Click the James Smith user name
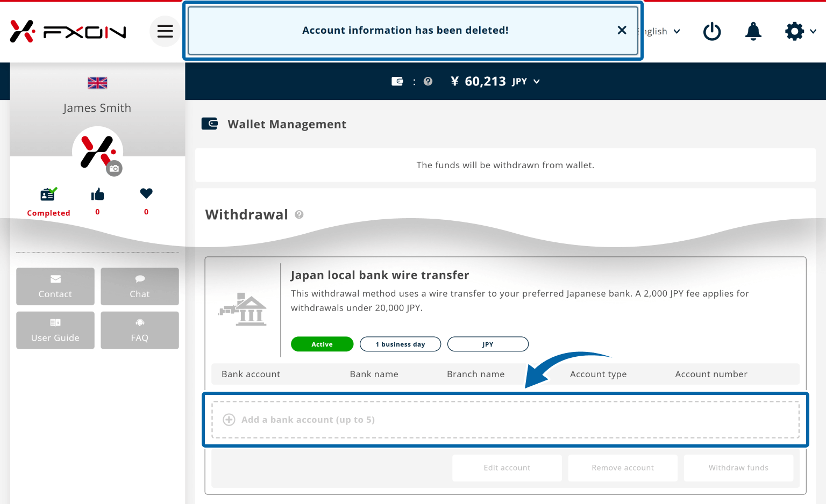The image size is (826, 504). 97,108
